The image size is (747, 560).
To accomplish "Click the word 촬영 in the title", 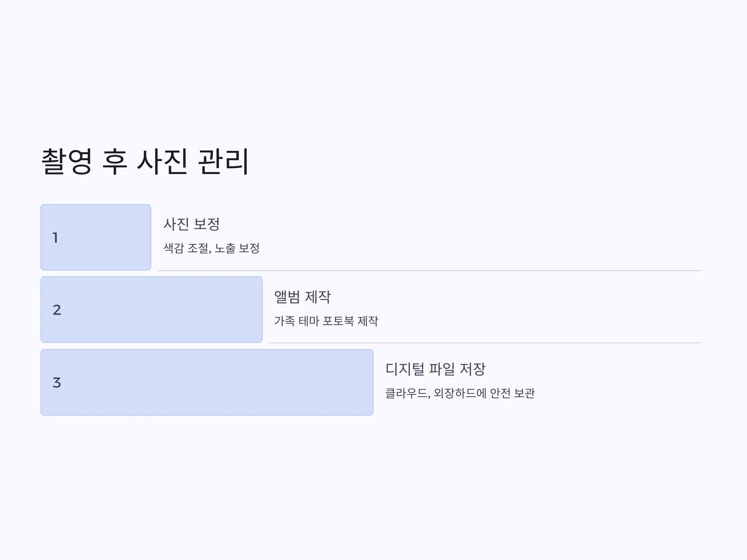I will click(67, 162).
